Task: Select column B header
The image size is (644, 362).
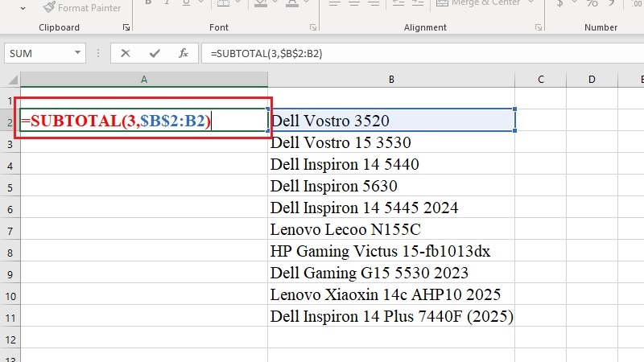Action: pos(391,79)
